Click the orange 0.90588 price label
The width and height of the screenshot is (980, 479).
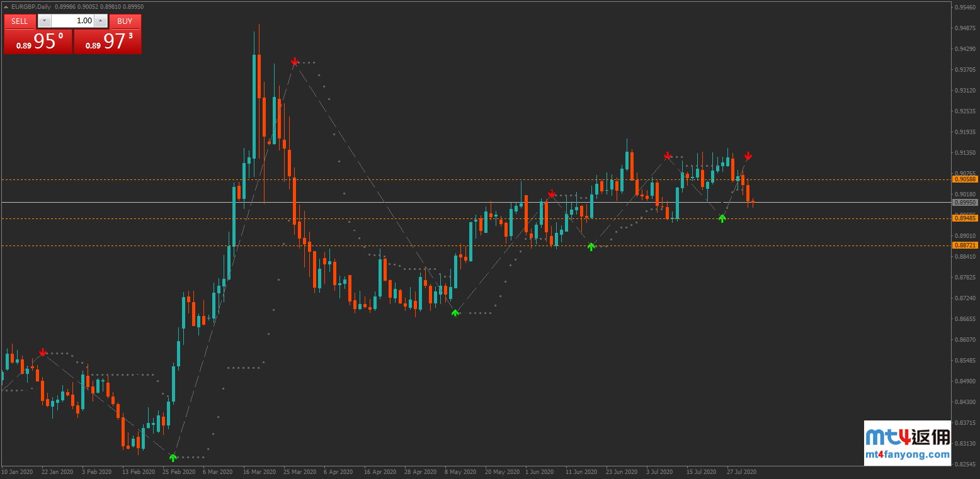pyautogui.click(x=965, y=179)
